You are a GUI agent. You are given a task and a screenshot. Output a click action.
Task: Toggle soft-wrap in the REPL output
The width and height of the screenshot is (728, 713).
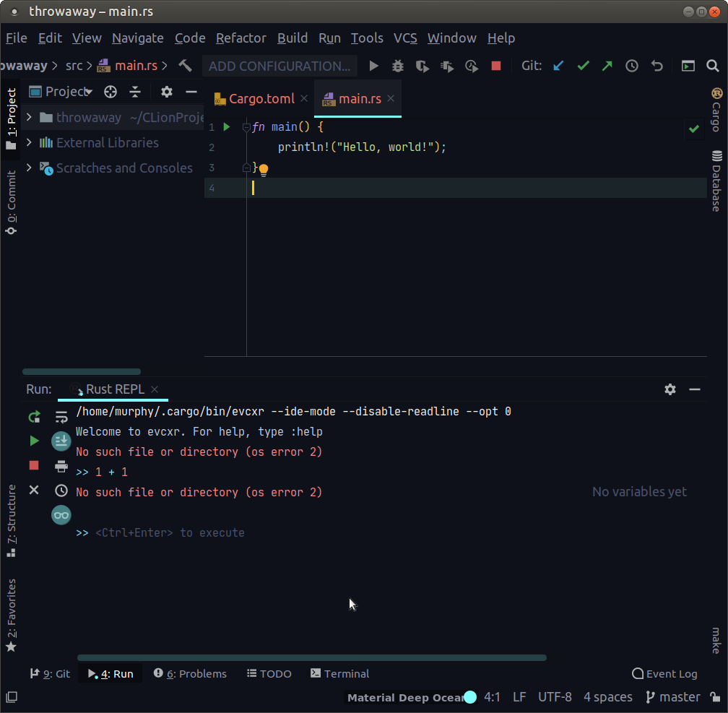click(61, 417)
